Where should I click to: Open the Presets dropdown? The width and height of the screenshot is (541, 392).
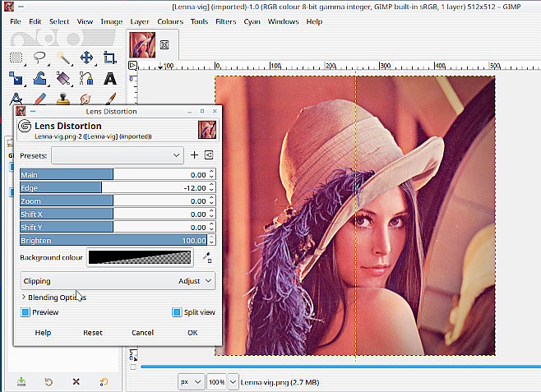coord(118,154)
